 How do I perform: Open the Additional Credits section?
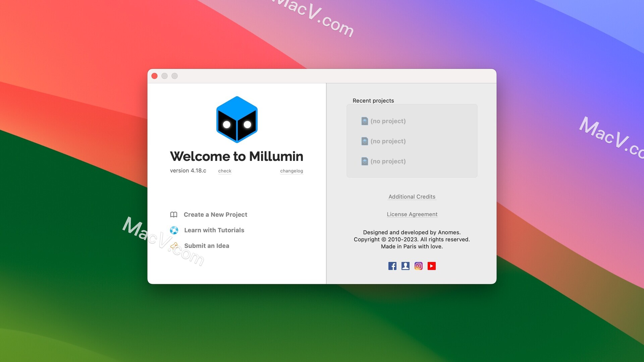pos(411,197)
